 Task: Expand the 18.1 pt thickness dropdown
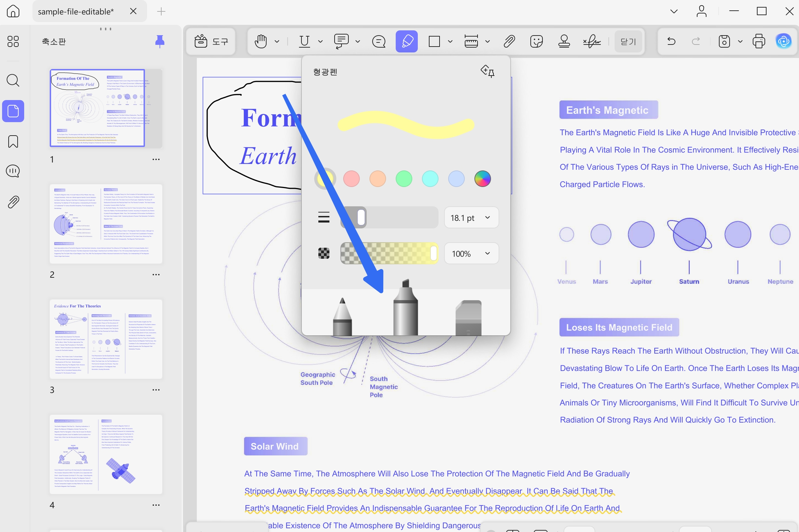(471, 218)
